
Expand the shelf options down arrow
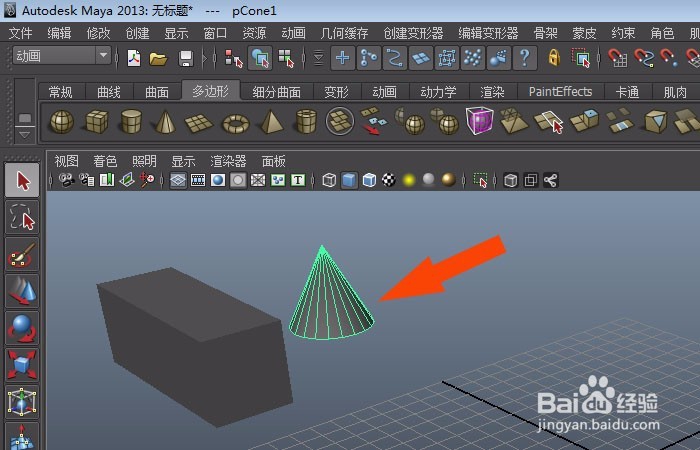click(25, 134)
